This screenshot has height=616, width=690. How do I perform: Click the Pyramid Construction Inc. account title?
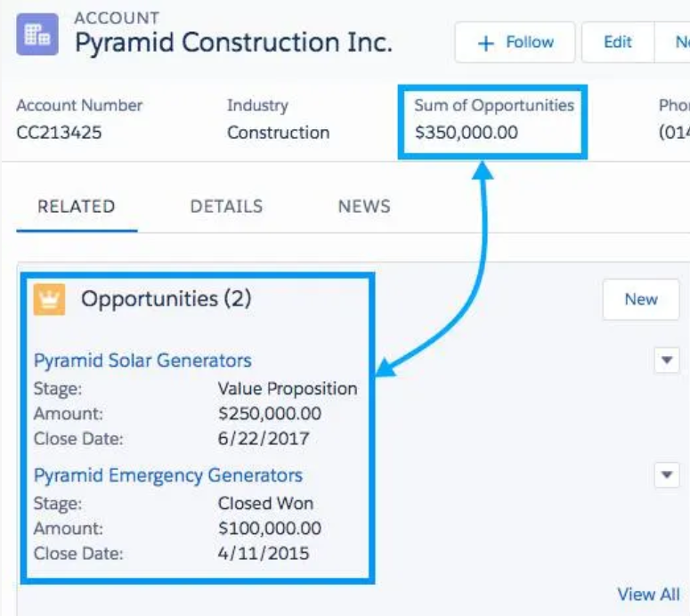point(233,43)
